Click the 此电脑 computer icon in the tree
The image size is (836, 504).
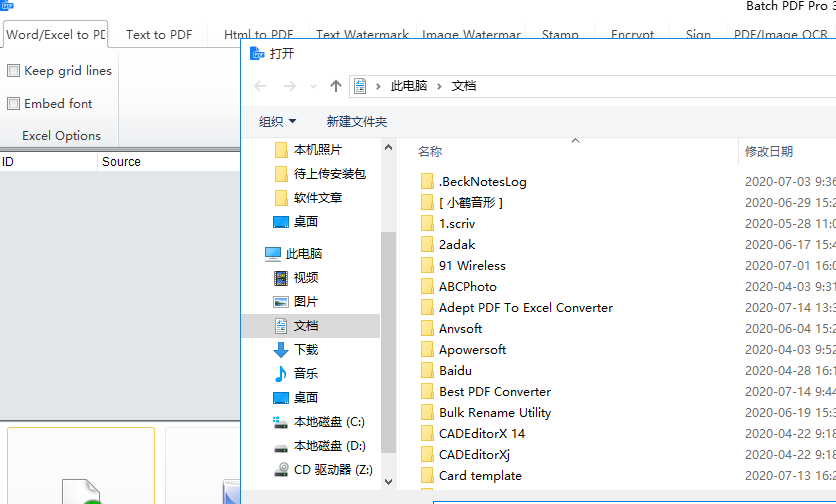[273, 254]
